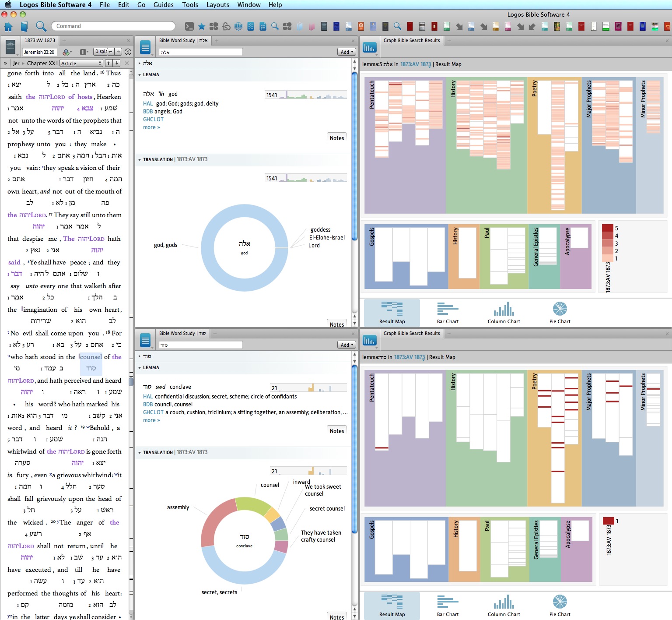
Task: Select Bar Chart in the סוד graph panel
Action: (448, 606)
